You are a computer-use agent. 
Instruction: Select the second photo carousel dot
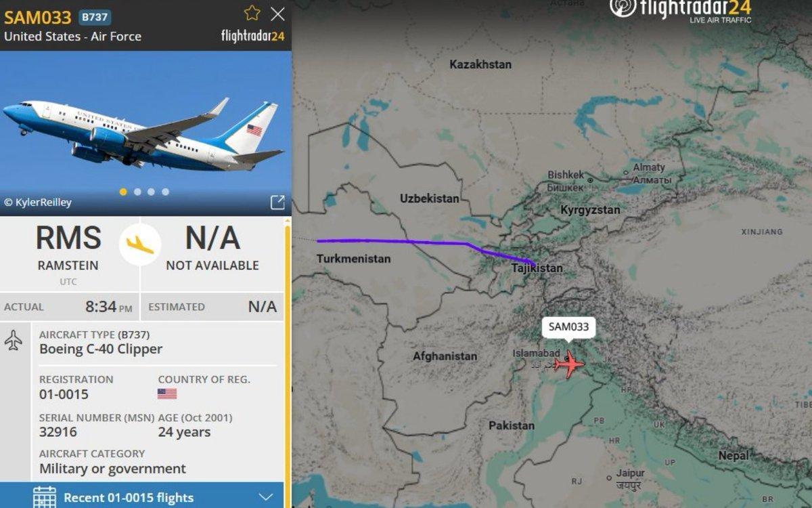(137, 192)
